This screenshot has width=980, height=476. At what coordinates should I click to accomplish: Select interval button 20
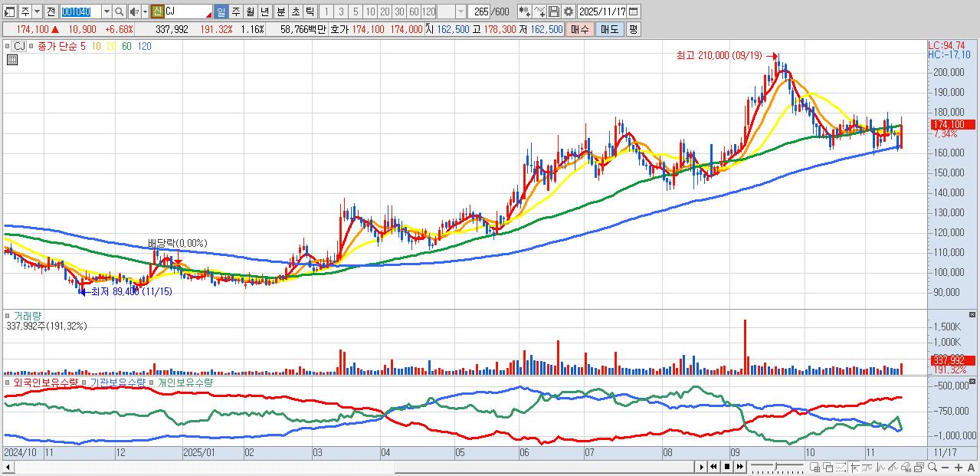(x=385, y=11)
